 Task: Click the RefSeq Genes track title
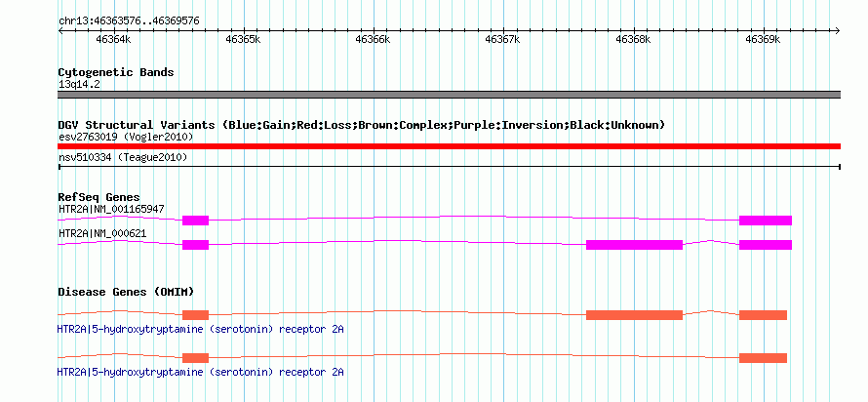coord(99,197)
